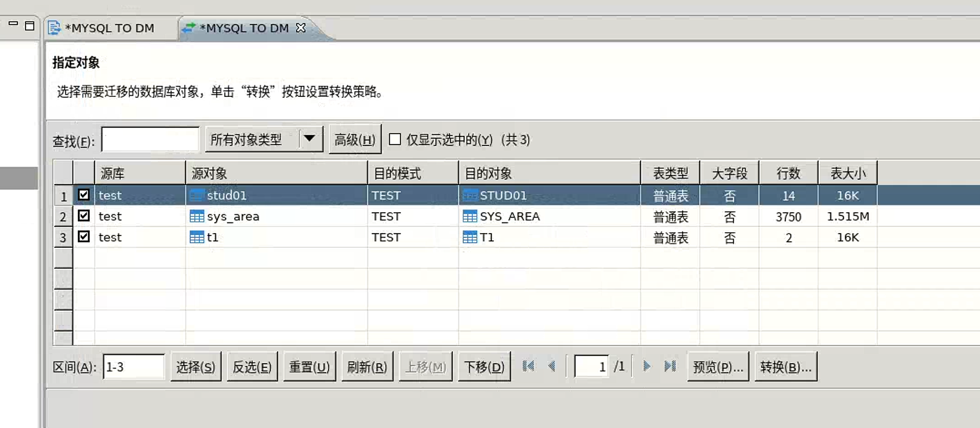
Task: Click the STUD01 target table icon
Action: coord(470,195)
